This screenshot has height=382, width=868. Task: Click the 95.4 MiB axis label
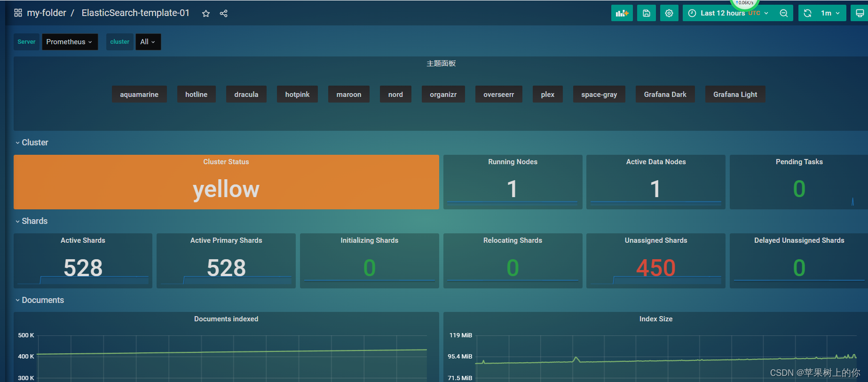[x=460, y=357]
